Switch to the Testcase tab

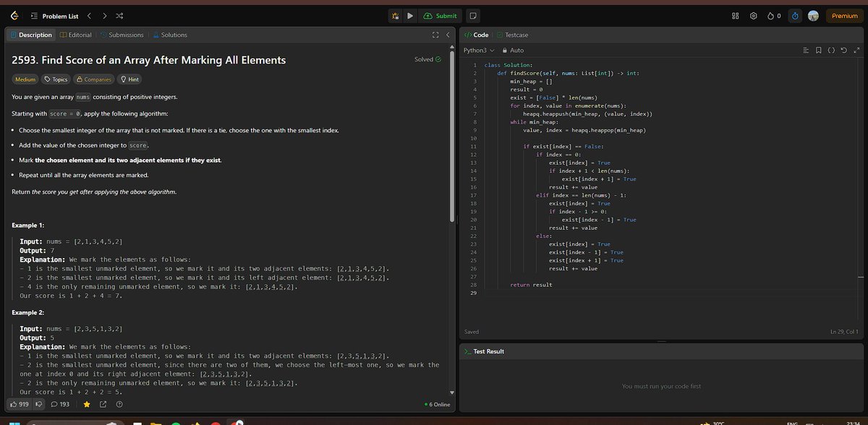513,35
